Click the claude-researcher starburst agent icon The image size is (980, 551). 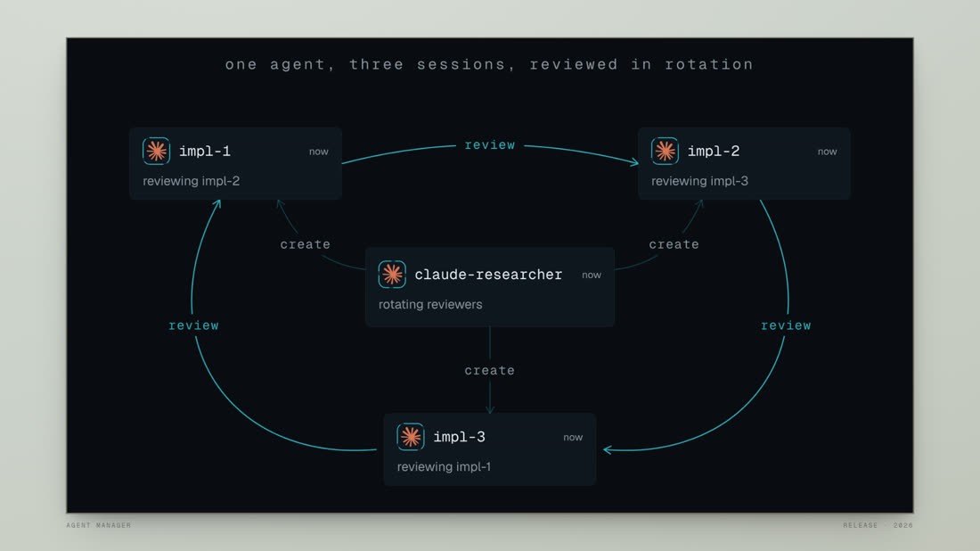coord(392,274)
